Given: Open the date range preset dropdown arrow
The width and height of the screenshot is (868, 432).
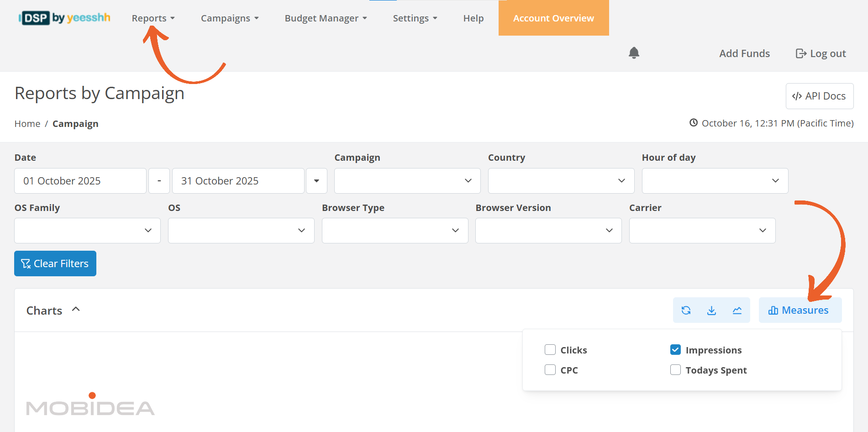Looking at the screenshot, I should coord(316,181).
